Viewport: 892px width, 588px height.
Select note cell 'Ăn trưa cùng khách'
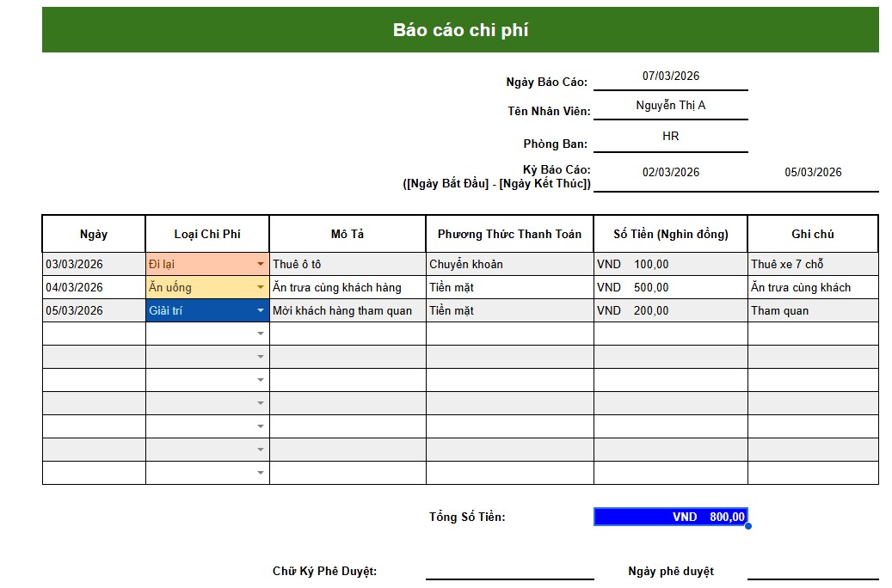pyautogui.click(x=813, y=287)
